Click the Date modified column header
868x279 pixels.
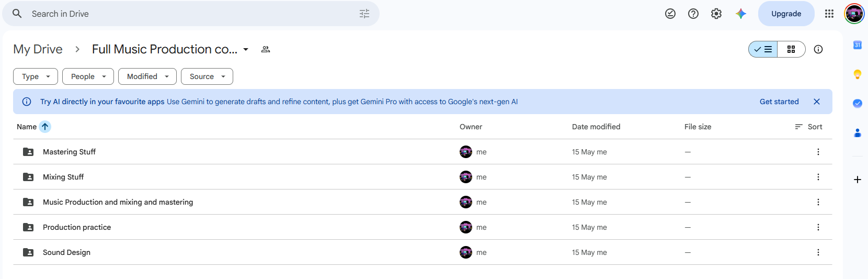(x=596, y=127)
